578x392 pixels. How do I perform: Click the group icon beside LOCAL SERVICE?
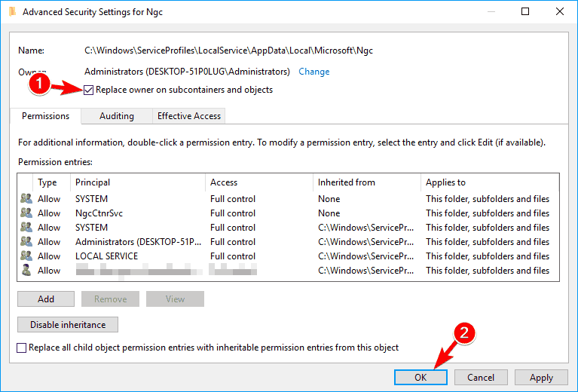(x=26, y=256)
